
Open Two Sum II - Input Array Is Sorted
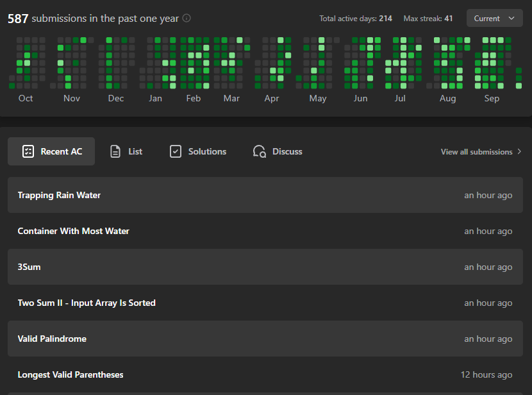click(265, 303)
